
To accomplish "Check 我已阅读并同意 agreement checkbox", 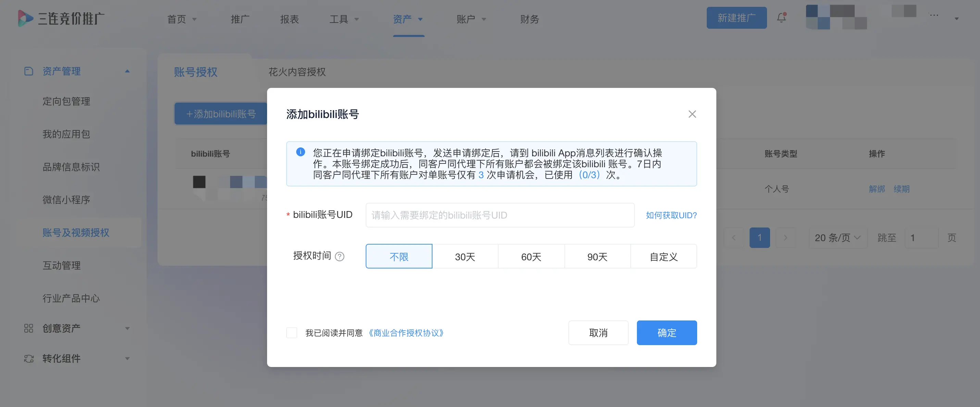I will point(292,333).
